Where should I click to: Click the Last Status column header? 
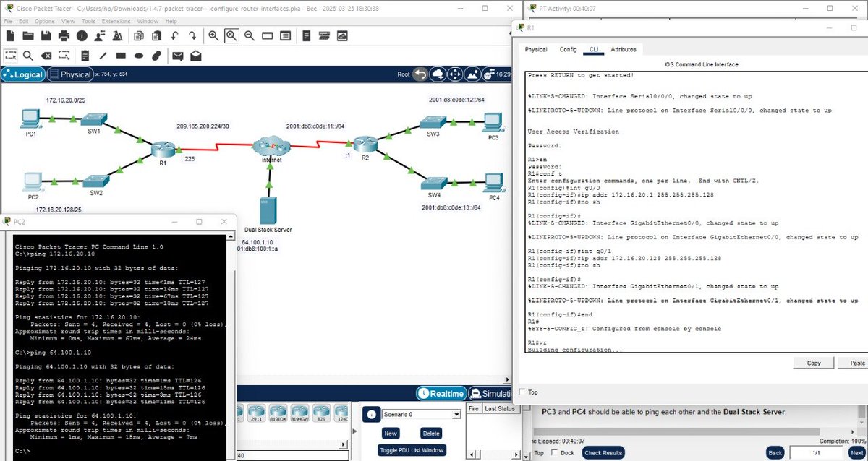click(499, 408)
